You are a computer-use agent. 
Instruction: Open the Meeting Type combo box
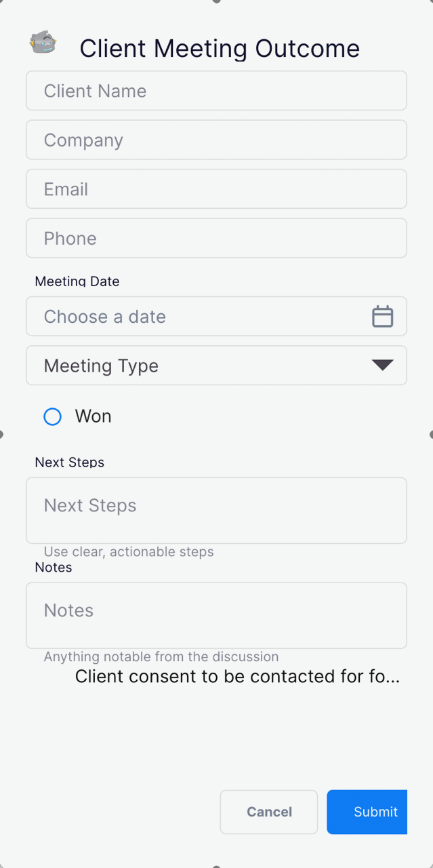(x=203, y=366)
